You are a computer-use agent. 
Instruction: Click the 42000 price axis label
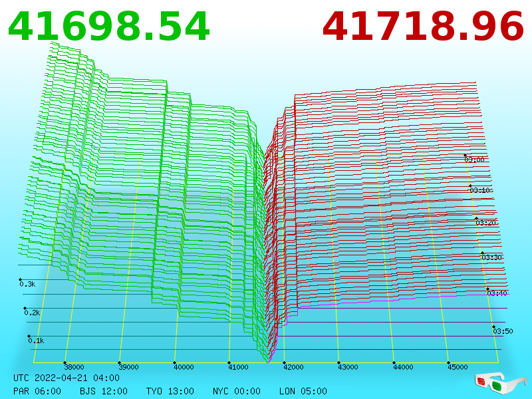click(x=293, y=367)
